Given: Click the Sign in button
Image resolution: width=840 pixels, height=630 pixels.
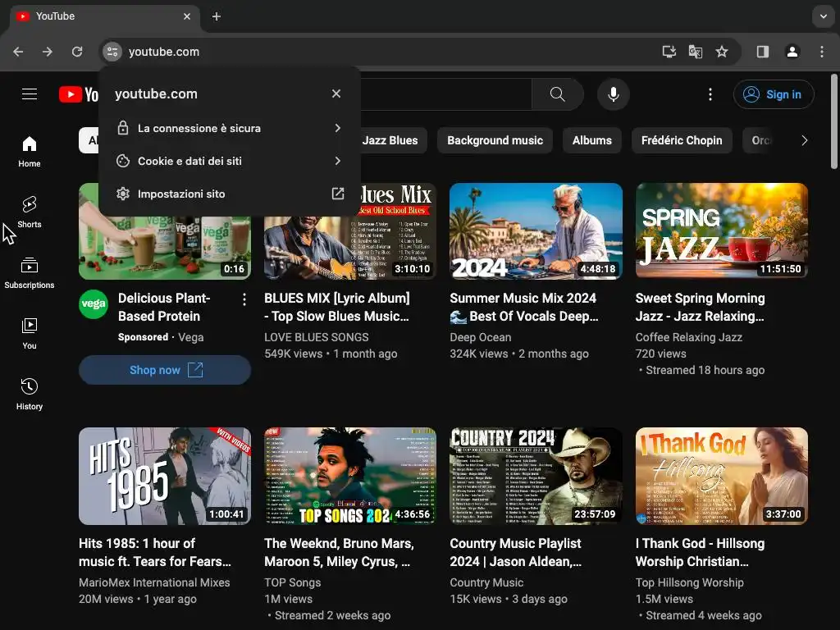Looking at the screenshot, I should click(774, 94).
